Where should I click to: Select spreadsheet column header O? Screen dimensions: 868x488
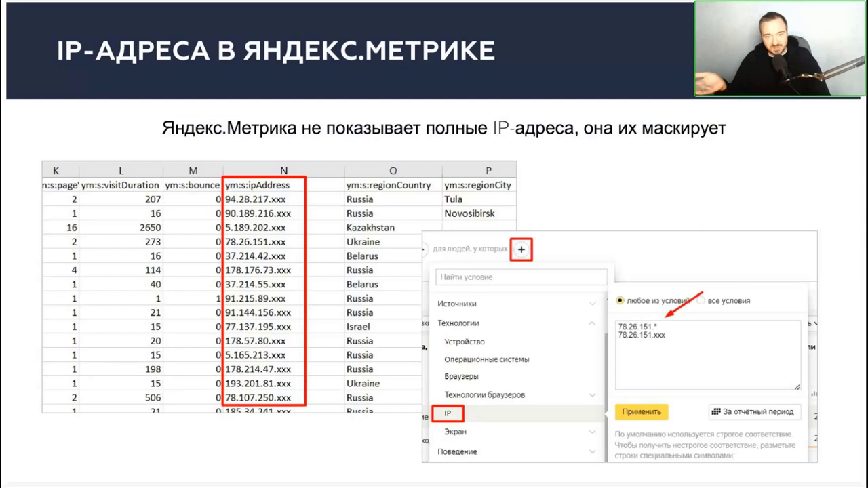(x=393, y=171)
